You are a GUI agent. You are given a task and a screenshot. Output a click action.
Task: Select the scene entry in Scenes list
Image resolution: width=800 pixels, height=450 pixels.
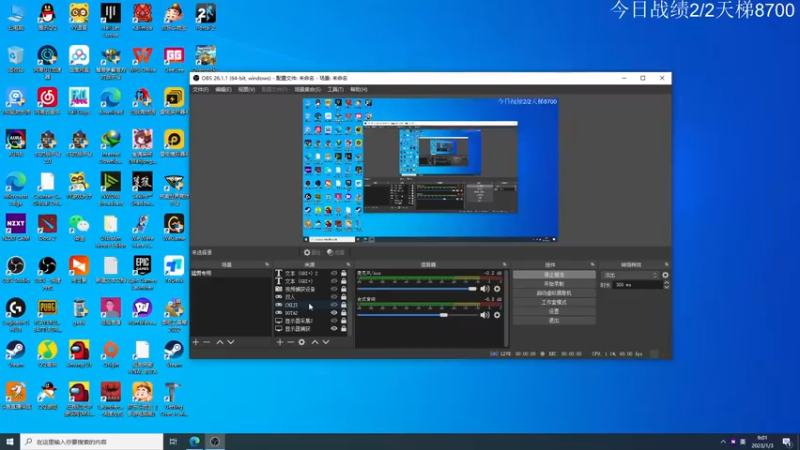pos(231,273)
